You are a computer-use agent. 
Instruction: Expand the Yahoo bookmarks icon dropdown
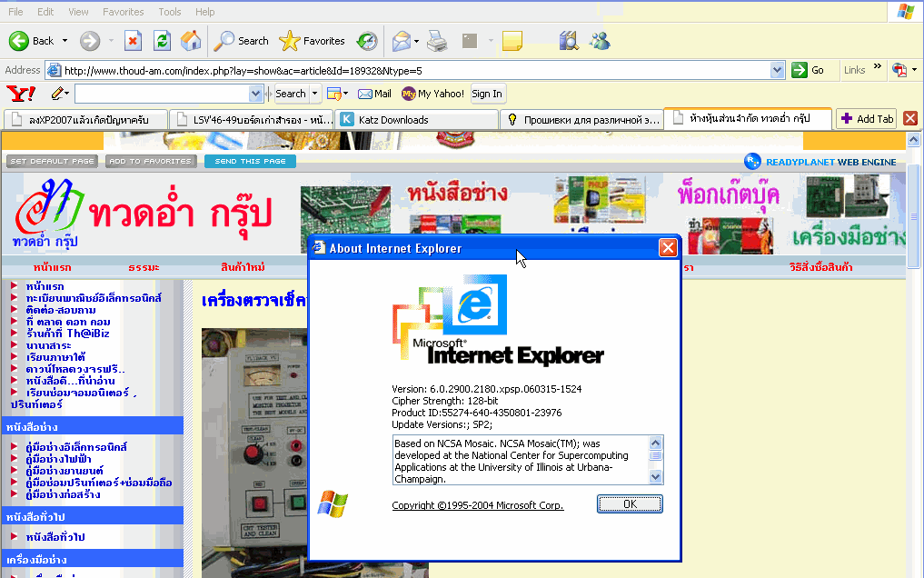345,94
